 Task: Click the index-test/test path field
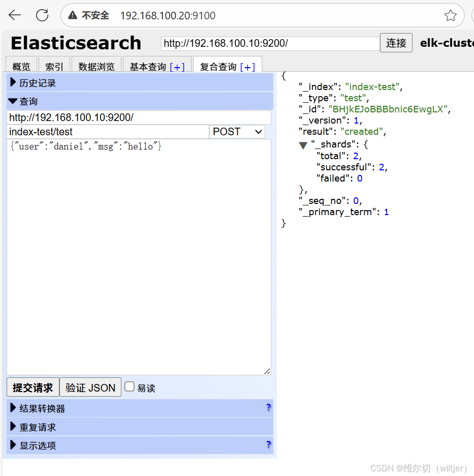[x=108, y=132]
